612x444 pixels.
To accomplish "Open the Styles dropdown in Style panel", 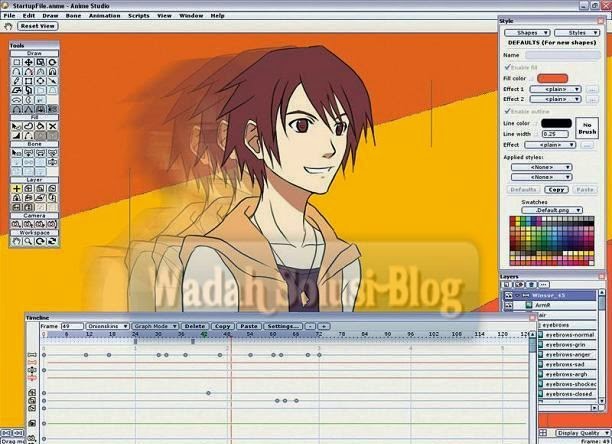I will pyautogui.click(x=577, y=33).
